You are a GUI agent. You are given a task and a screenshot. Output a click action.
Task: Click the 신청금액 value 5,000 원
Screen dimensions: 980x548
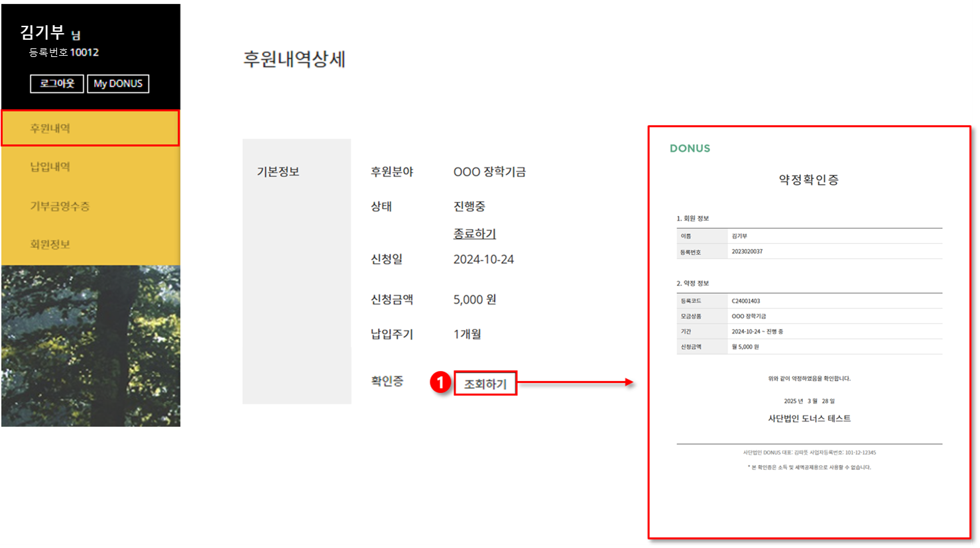pos(475,300)
